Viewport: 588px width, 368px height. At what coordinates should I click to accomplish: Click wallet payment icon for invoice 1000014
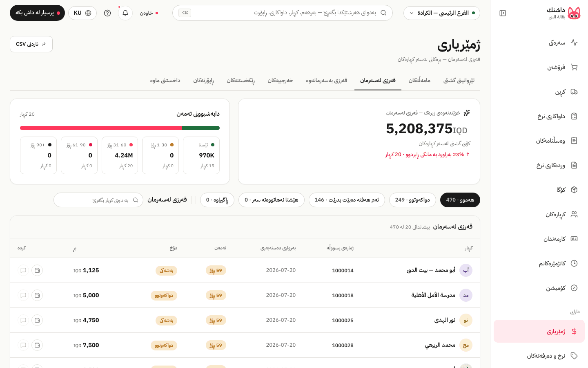[x=37, y=270]
